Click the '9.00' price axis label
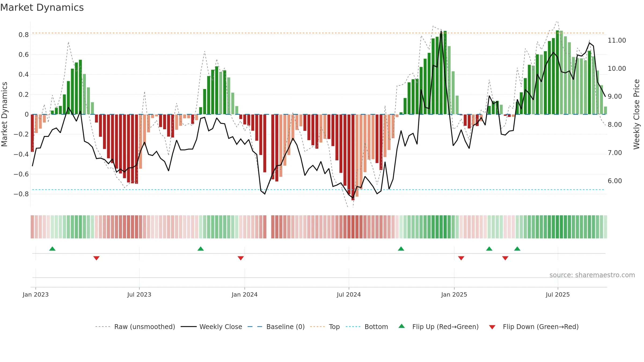The height and width of the screenshot is (362, 644). [x=615, y=97]
